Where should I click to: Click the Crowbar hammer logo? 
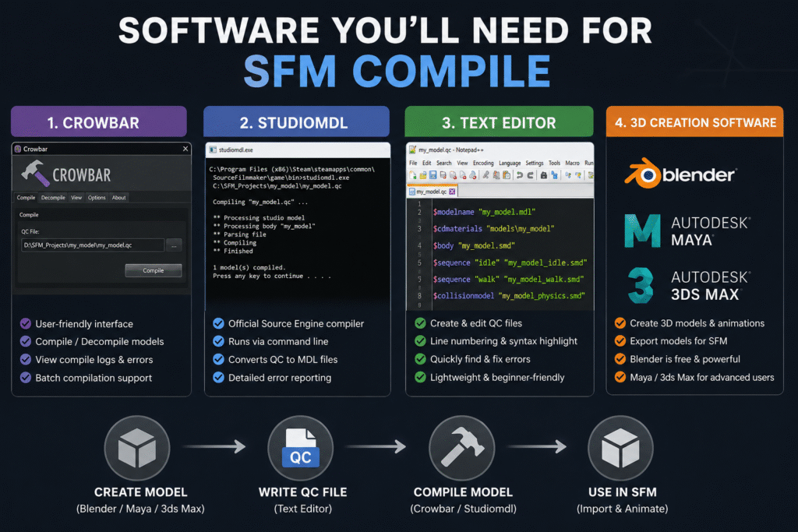(x=34, y=174)
